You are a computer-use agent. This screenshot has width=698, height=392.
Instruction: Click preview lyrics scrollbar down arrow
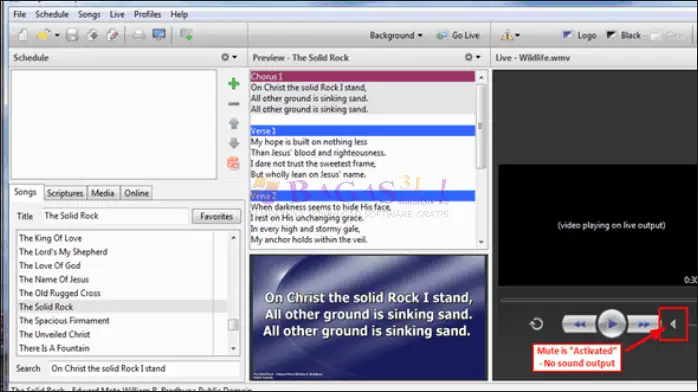481,242
